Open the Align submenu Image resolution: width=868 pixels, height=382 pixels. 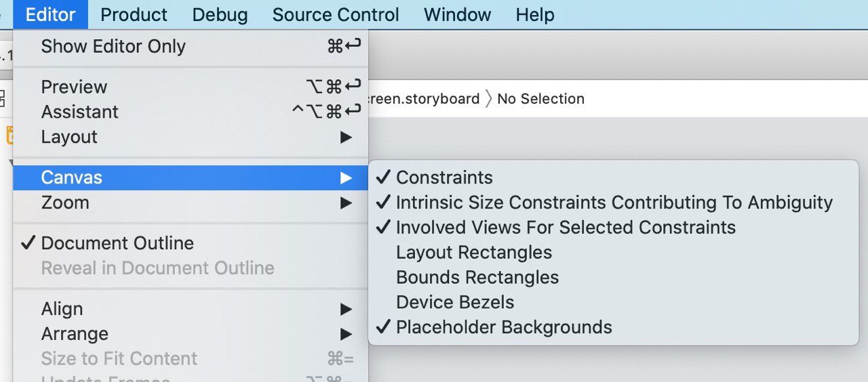191,309
